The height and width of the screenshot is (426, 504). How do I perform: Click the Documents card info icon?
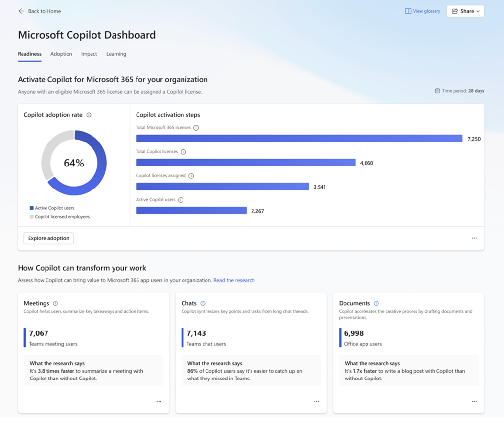(376, 303)
